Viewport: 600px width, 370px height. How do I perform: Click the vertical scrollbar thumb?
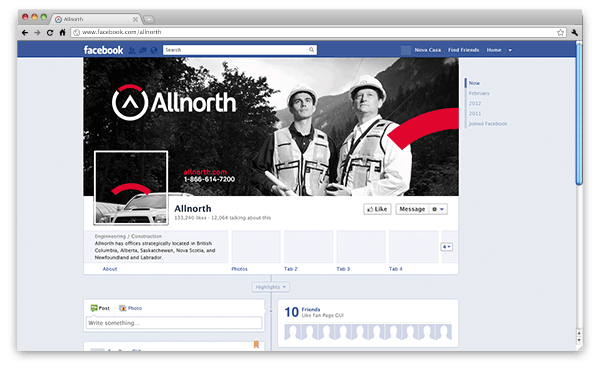(579, 113)
